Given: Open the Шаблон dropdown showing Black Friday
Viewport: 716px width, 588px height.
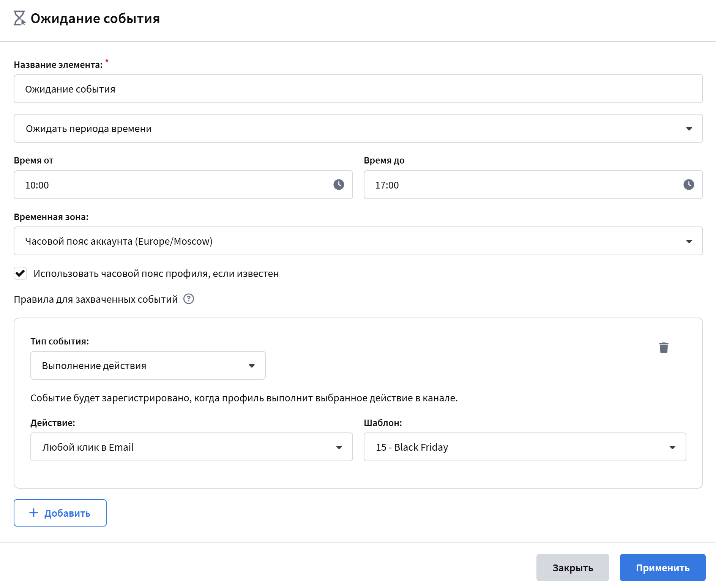Looking at the screenshot, I should (524, 447).
